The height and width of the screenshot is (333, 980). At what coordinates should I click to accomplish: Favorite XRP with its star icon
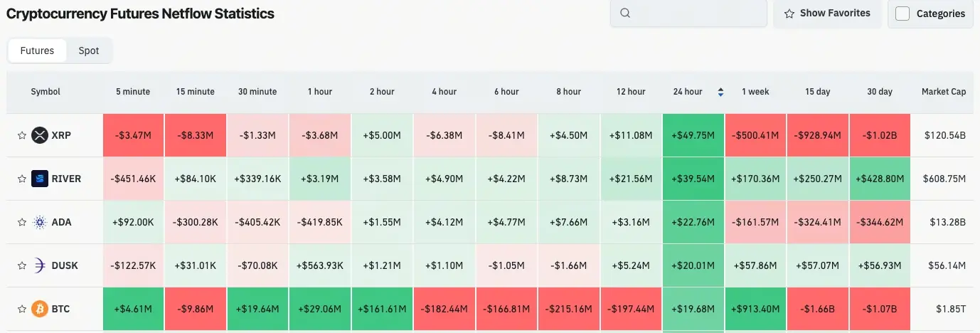pos(22,135)
